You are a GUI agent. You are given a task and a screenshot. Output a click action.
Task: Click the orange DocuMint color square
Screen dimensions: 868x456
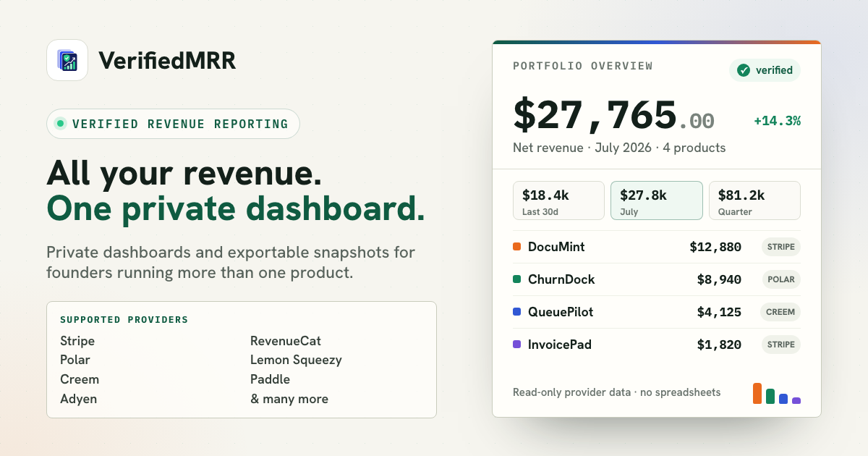point(516,247)
